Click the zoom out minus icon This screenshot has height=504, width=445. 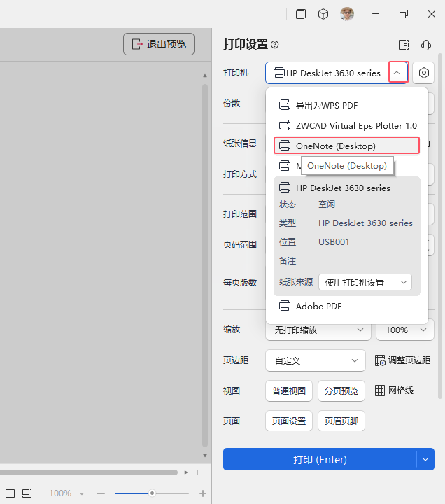pos(101,493)
